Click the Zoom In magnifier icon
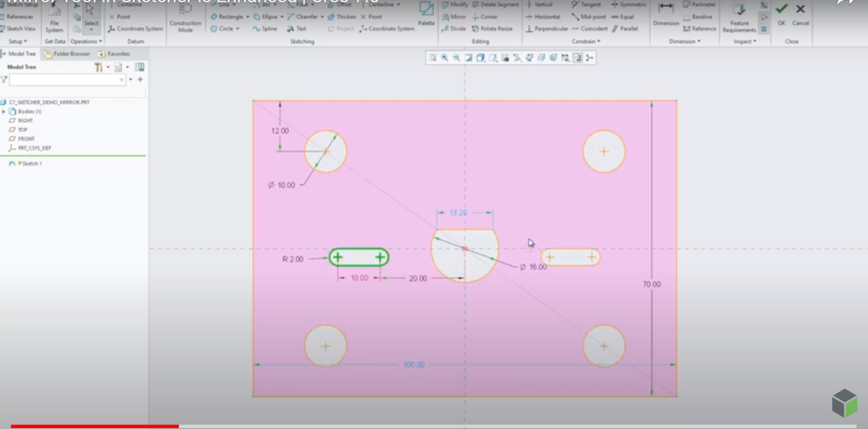The width and height of the screenshot is (868, 429). (x=444, y=58)
